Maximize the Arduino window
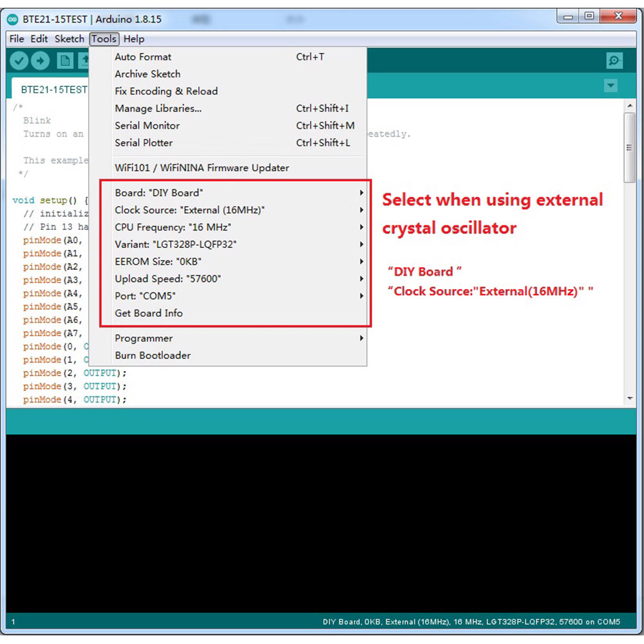 (x=589, y=17)
